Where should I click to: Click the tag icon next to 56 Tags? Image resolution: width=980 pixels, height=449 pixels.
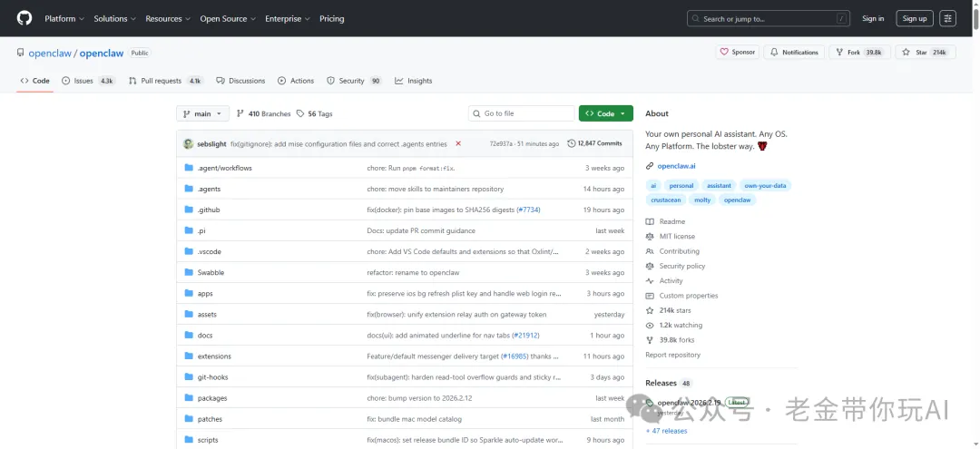(300, 113)
